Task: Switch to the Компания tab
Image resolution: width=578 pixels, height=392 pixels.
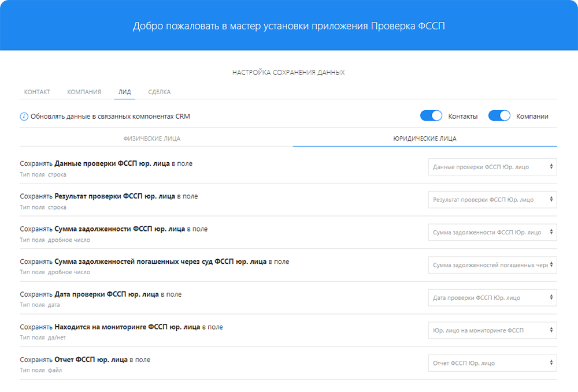Action: [84, 92]
